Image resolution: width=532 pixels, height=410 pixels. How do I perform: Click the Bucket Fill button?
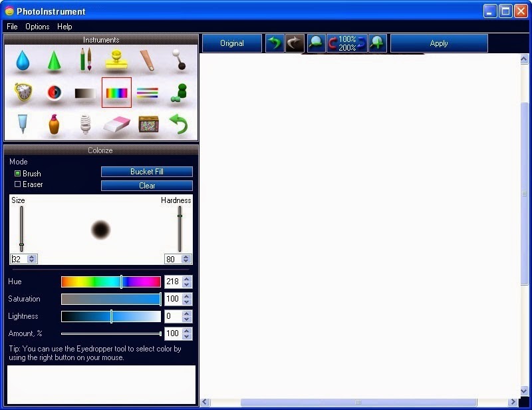point(146,172)
